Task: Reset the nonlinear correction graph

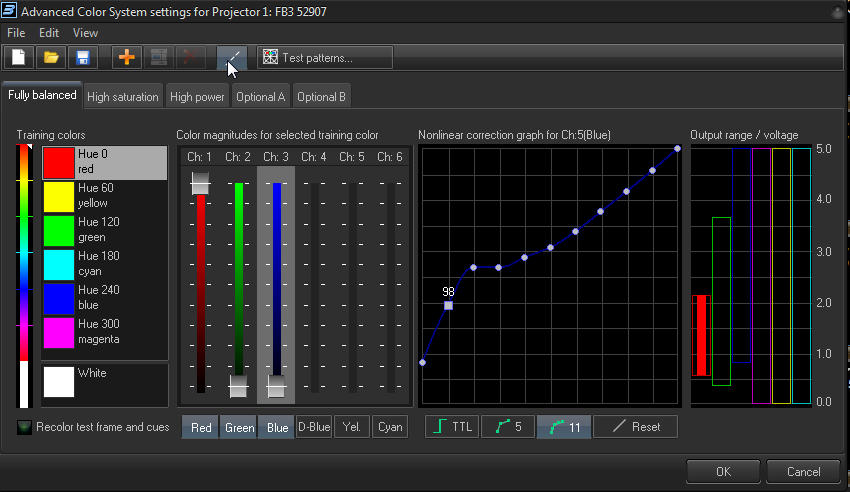Action: [635, 427]
